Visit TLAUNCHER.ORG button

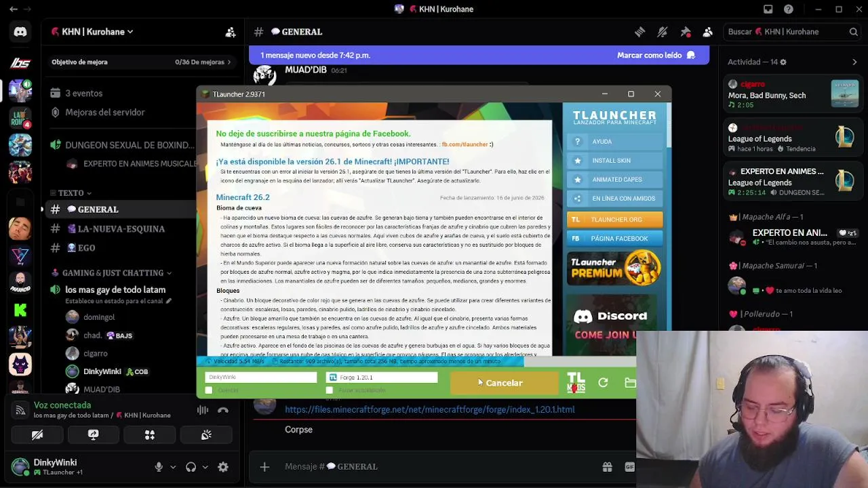pyautogui.click(x=614, y=220)
